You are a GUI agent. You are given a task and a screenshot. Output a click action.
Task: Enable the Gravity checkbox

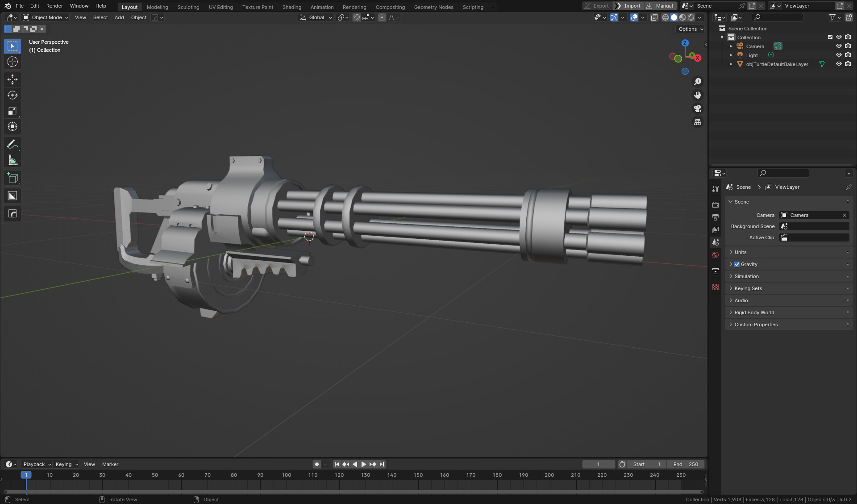tap(737, 264)
